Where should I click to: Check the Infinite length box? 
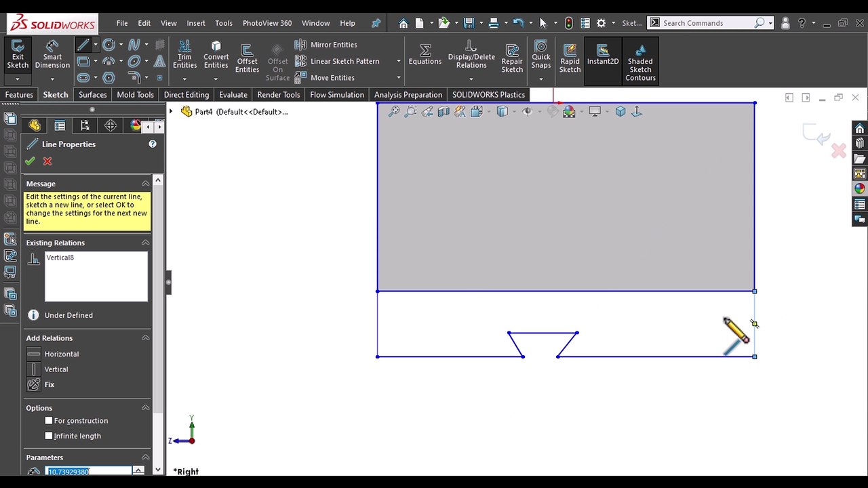click(48, 436)
